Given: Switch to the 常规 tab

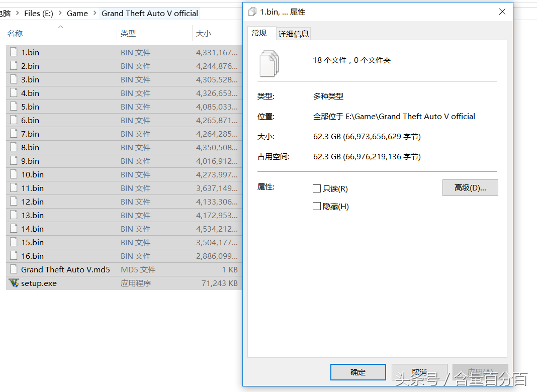Looking at the screenshot, I should 259,33.
